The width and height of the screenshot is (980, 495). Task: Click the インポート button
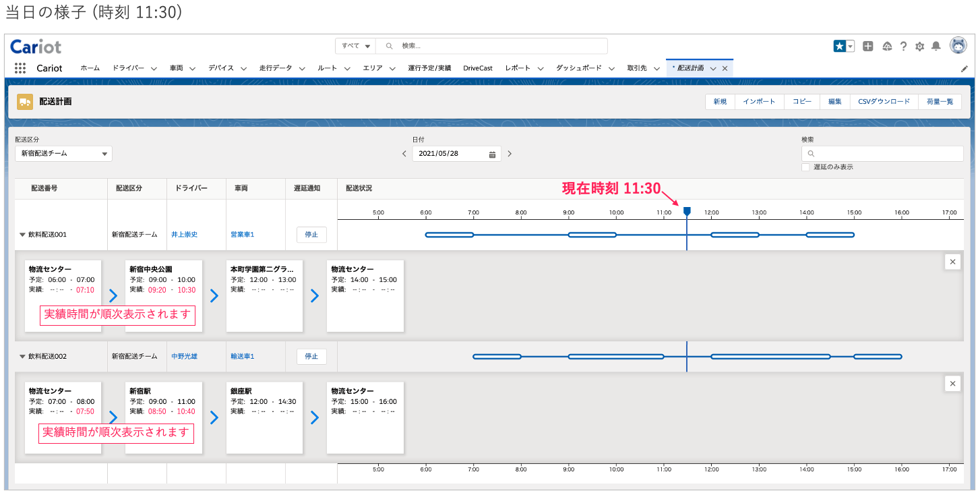[x=760, y=101]
